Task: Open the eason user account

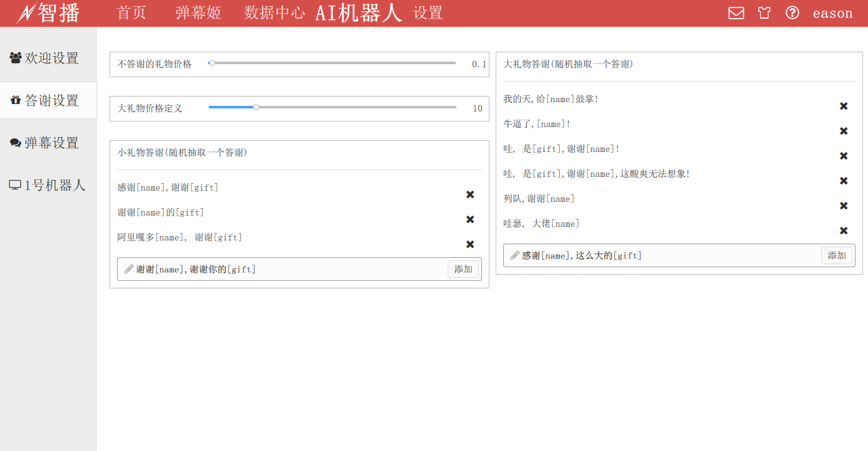Action: pyautogui.click(x=833, y=13)
